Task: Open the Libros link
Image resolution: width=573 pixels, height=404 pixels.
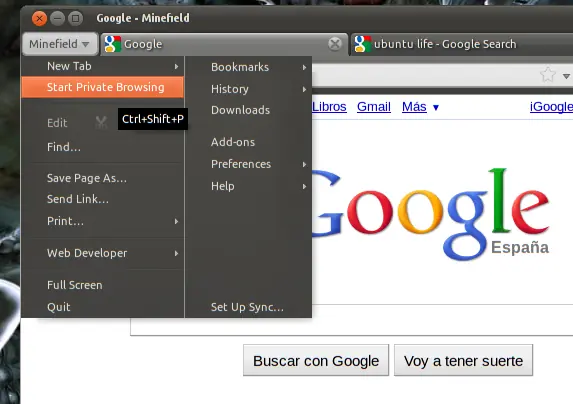Action: [329, 107]
